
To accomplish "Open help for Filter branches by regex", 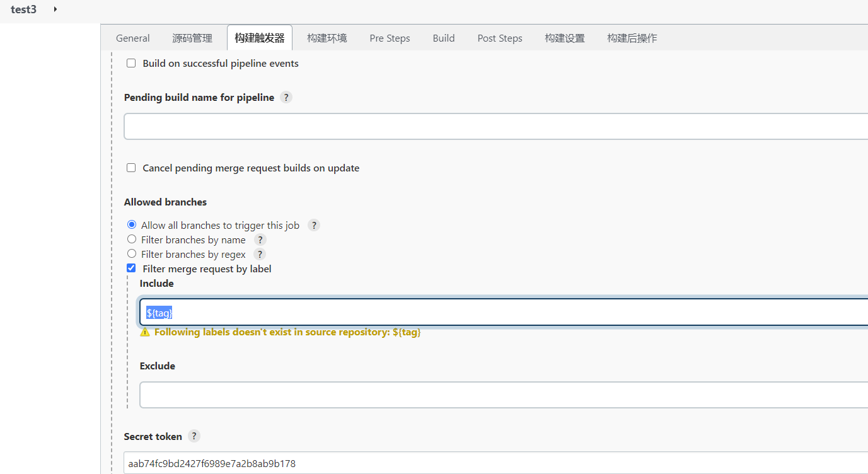I will click(x=259, y=254).
